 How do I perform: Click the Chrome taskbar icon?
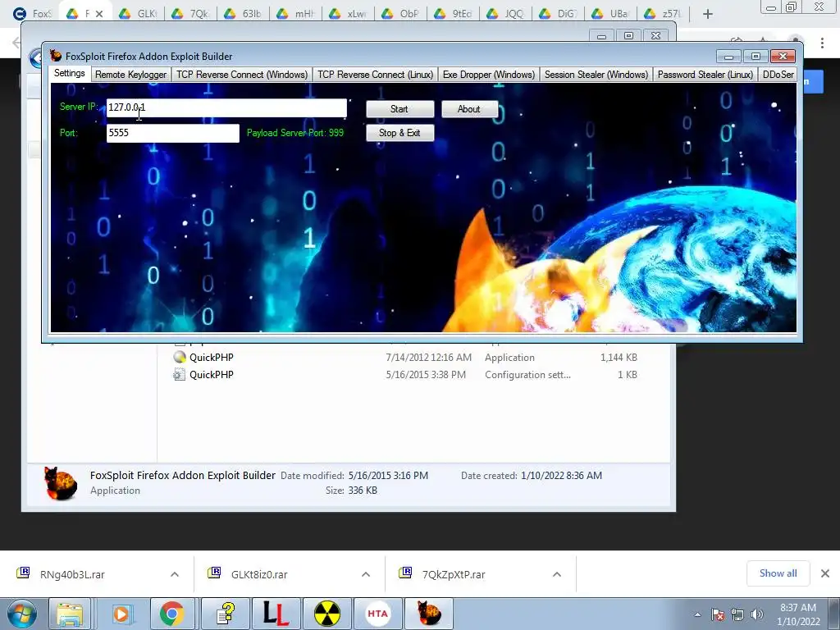(171, 614)
